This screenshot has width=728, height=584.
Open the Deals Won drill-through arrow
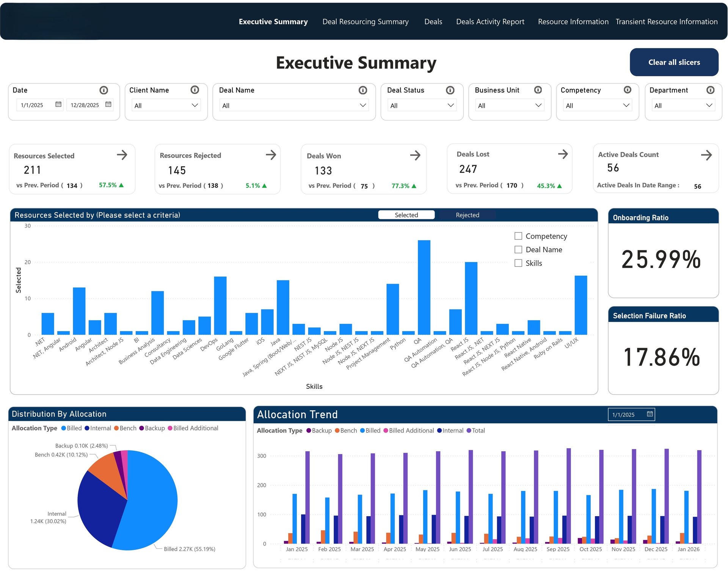[415, 155]
